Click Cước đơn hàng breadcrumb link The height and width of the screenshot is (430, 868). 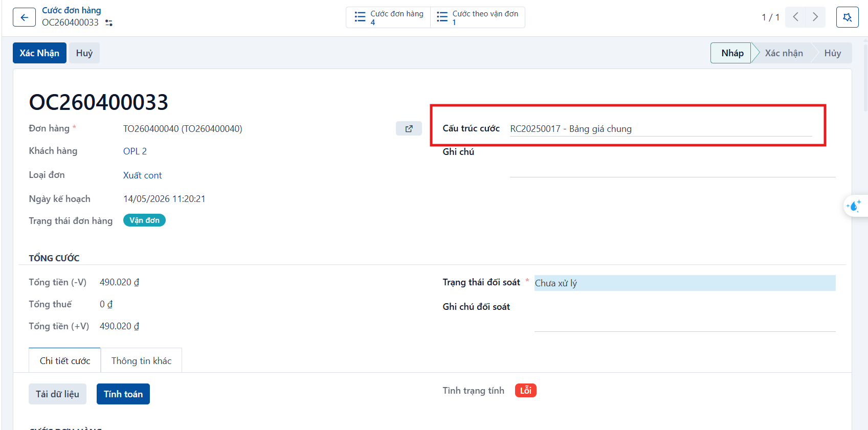[x=72, y=10]
